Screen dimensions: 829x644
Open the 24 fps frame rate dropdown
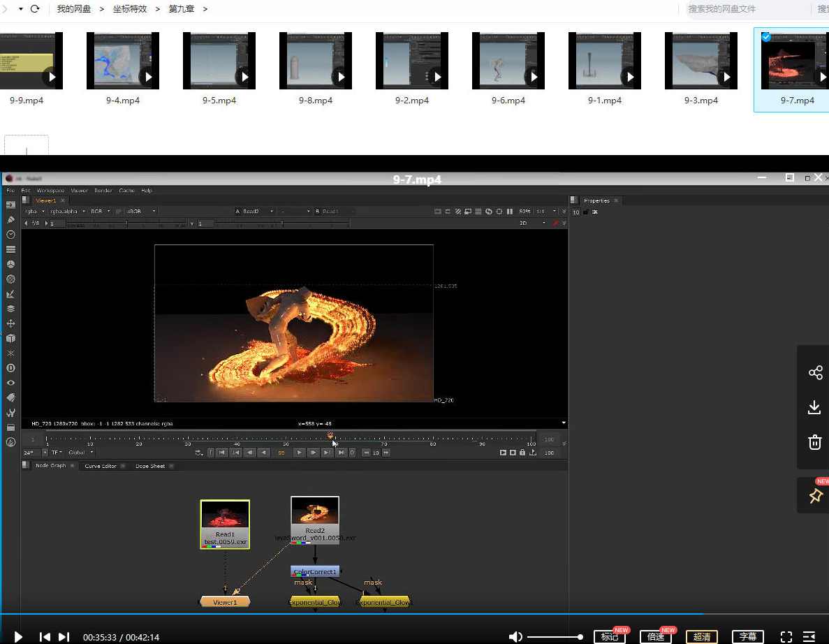pyautogui.click(x=35, y=453)
